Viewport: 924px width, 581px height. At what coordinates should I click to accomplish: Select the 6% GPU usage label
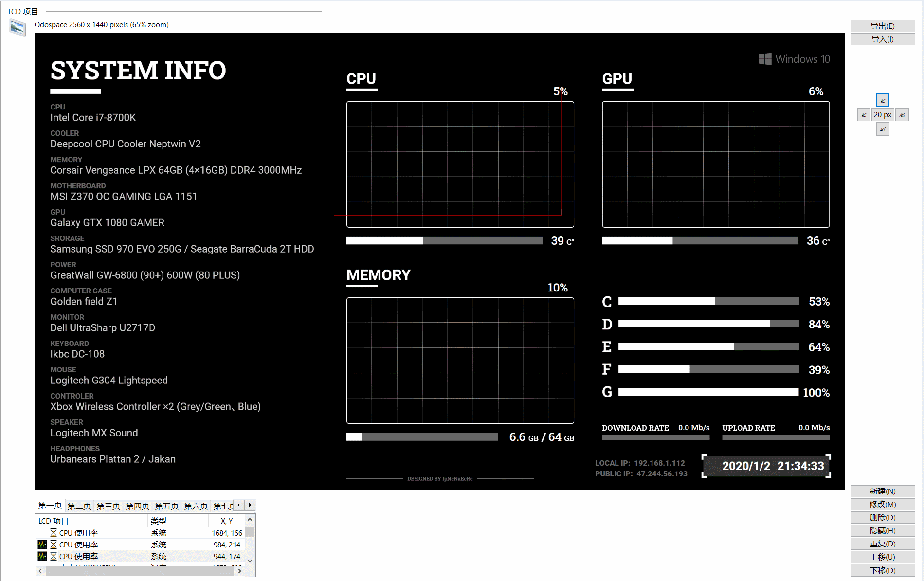click(816, 91)
